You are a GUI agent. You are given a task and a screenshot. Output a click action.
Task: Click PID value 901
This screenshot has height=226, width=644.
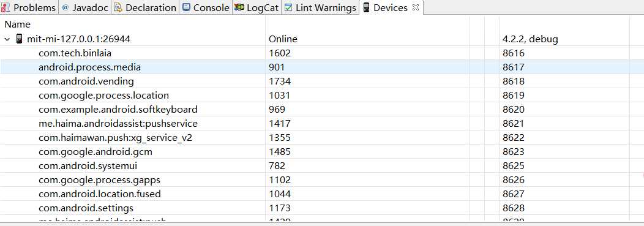[x=277, y=67]
